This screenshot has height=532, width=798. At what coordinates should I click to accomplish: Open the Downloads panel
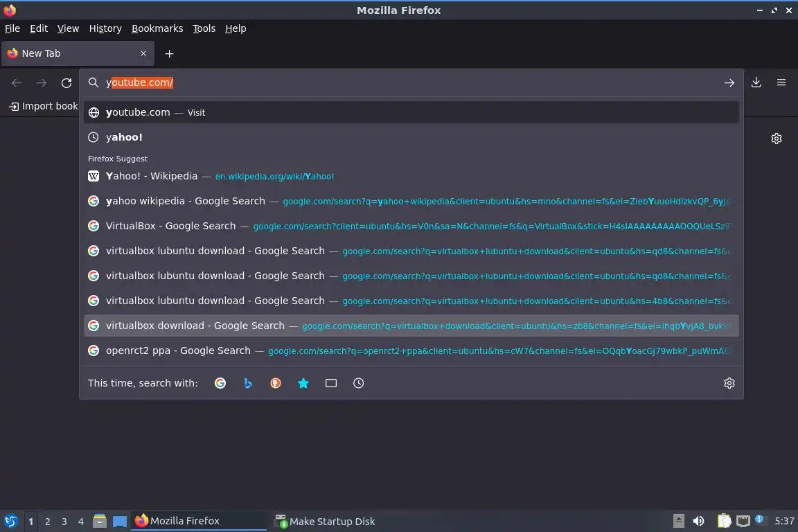[756, 82]
